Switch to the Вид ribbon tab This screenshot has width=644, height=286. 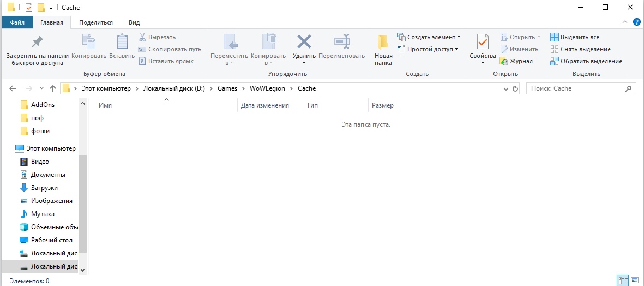134,22
